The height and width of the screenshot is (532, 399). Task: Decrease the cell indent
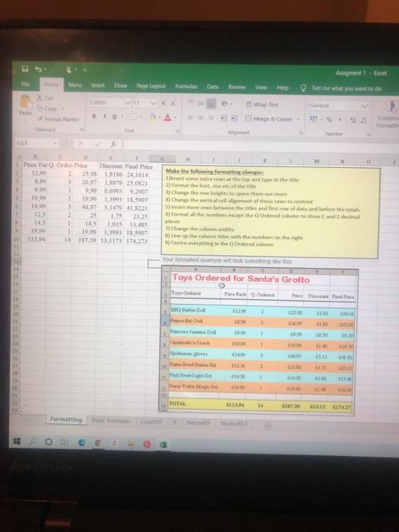pyautogui.click(x=223, y=119)
